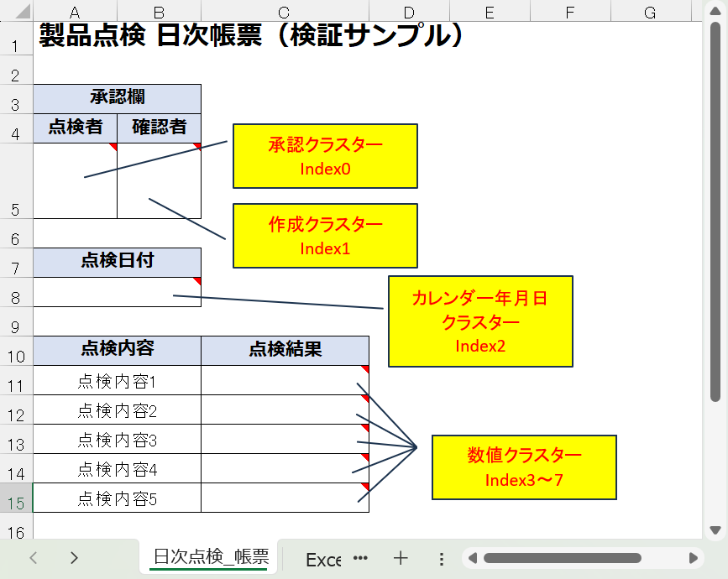Select column C header
This screenshot has height=579, width=728.
(x=285, y=12)
